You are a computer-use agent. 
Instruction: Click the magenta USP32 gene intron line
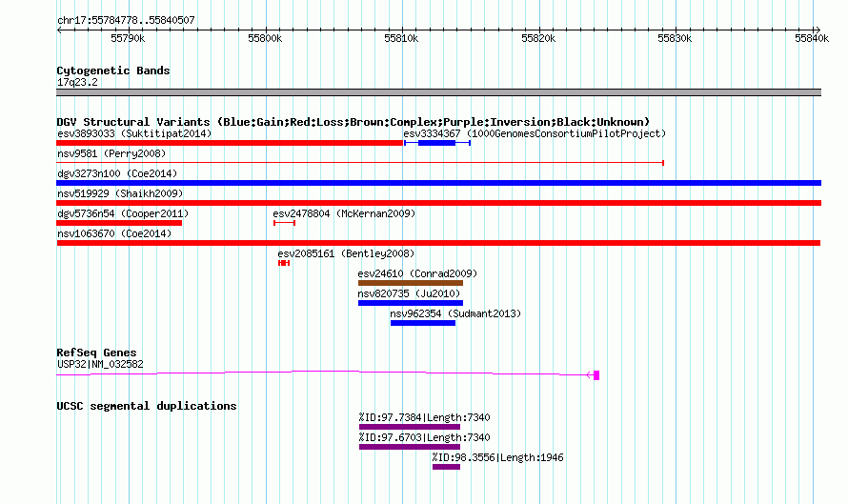321,373
